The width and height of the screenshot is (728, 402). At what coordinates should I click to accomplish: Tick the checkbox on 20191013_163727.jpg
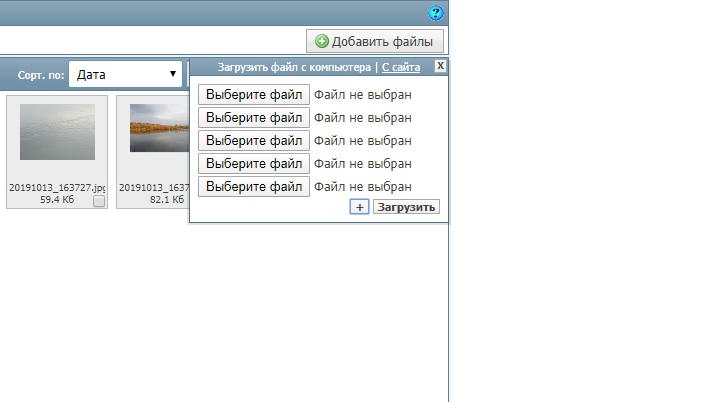click(99, 201)
